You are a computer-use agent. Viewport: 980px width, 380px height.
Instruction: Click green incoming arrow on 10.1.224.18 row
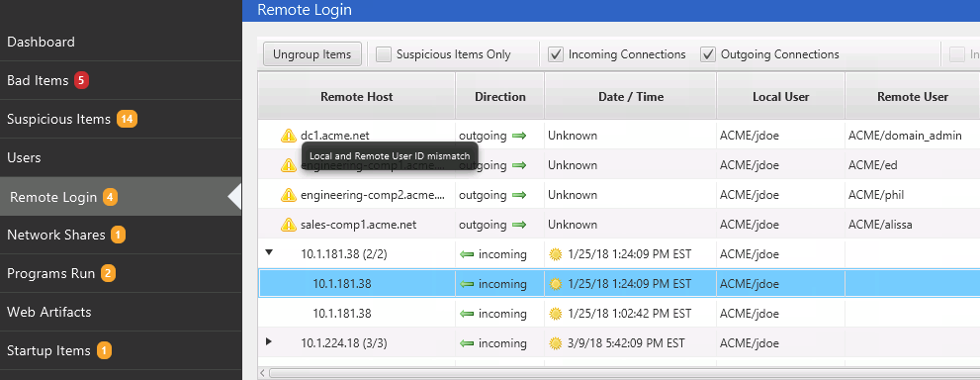[x=467, y=343]
